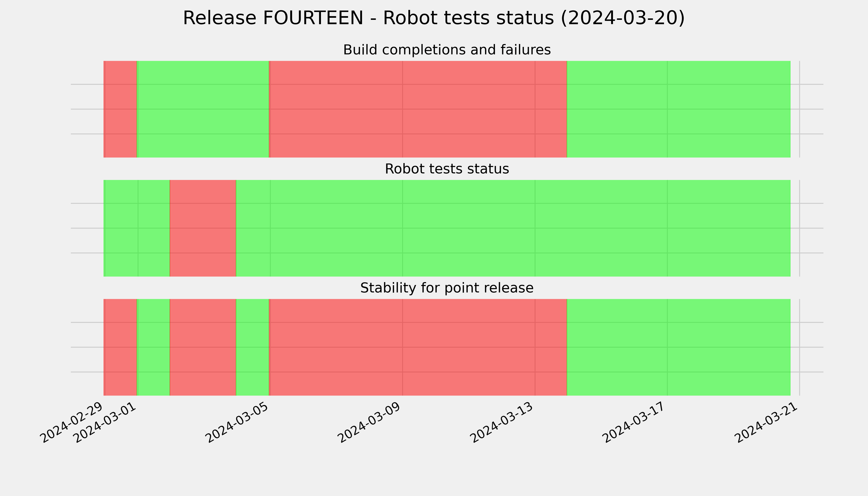This screenshot has height=496, width=868.
Task: Click the main title Release FOURTEEN
Action: (434, 18)
